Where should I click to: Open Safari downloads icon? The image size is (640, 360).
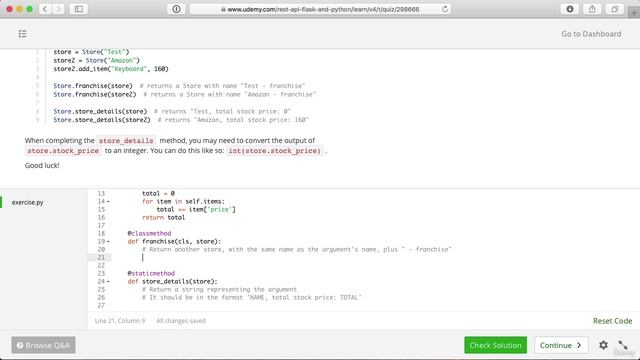[570, 9]
